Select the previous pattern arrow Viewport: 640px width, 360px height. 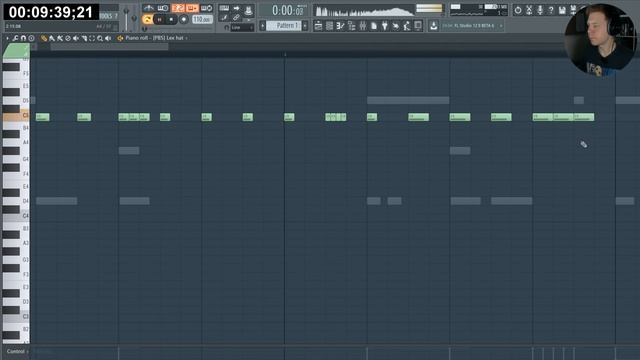(263, 26)
